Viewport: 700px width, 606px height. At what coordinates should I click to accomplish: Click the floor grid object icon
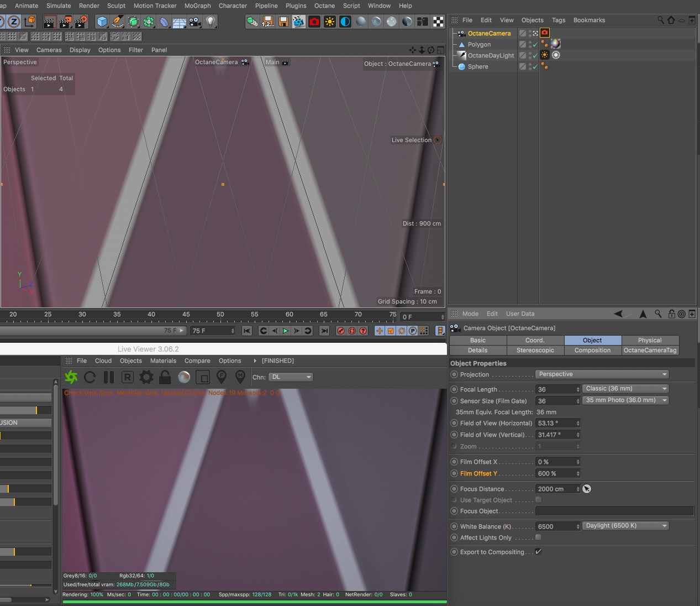click(180, 22)
